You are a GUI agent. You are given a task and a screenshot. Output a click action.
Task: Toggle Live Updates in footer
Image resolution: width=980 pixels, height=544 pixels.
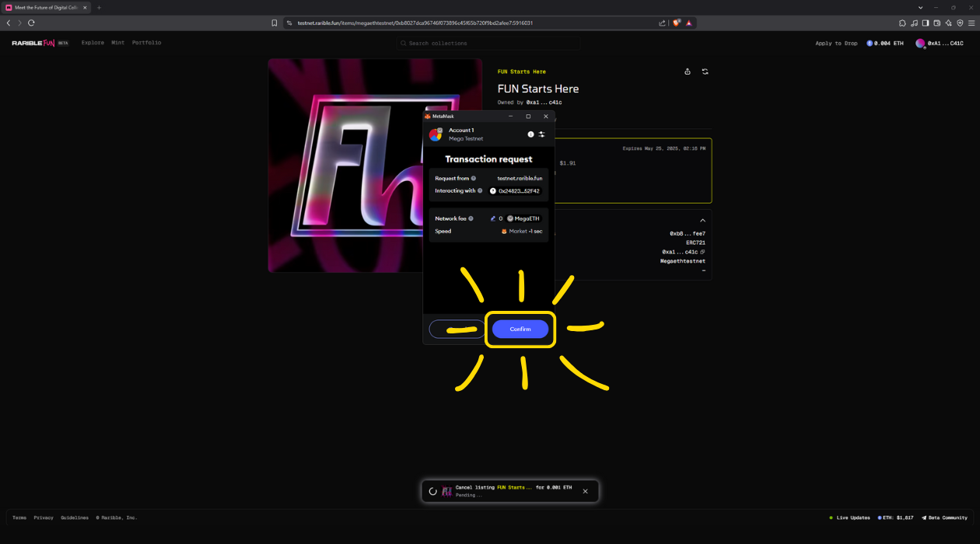849,518
